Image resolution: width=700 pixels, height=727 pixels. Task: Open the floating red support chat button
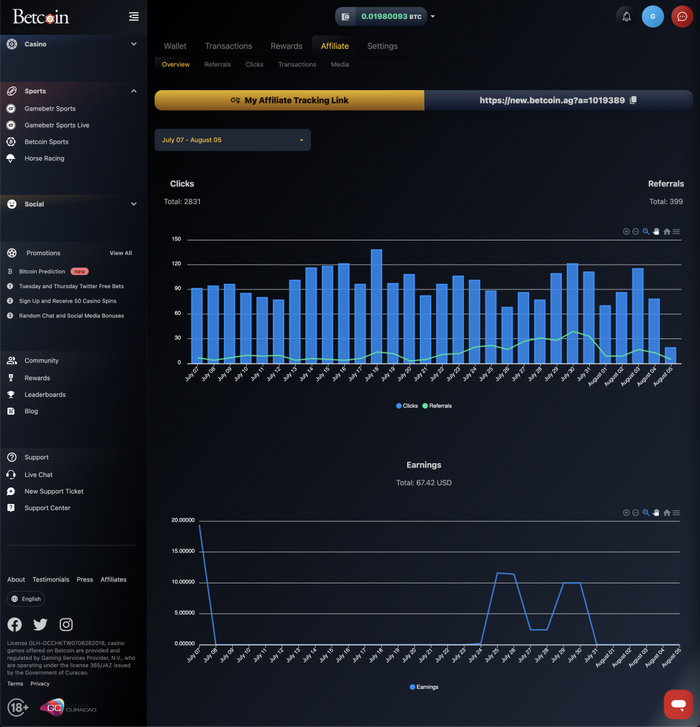click(x=678, y=704)
